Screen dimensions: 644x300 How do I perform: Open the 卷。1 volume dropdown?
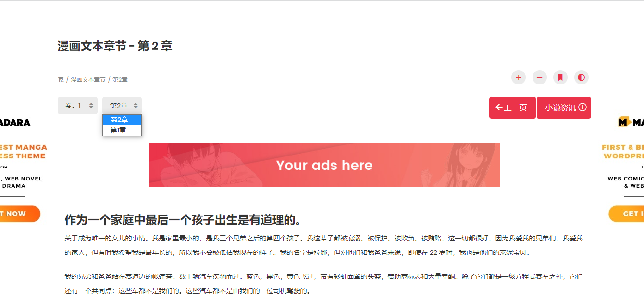77,106
